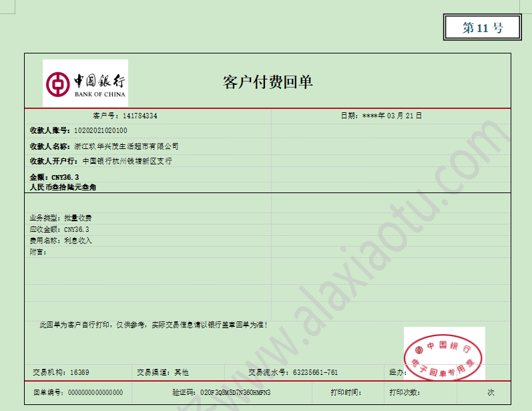The height and width of the screenshot is (411, 532).
Task: Click the 打印时间 print time label
Action: click(x=346, y=393)
